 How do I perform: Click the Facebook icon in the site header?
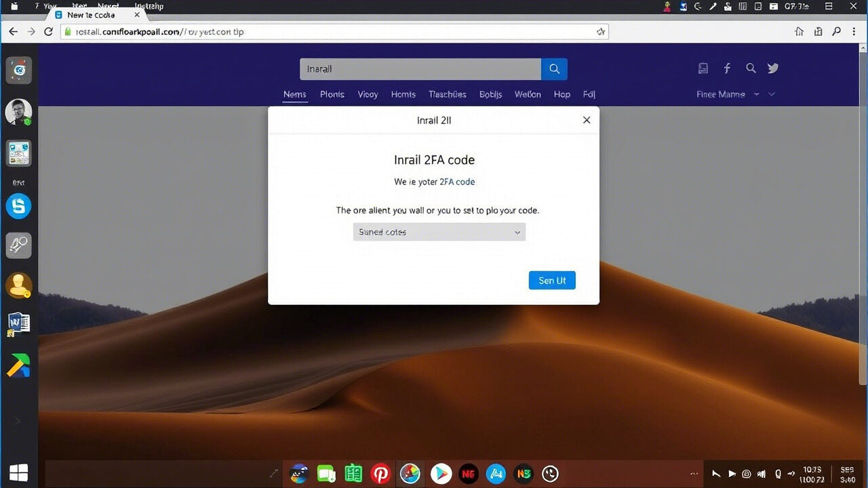pos(727,68)
